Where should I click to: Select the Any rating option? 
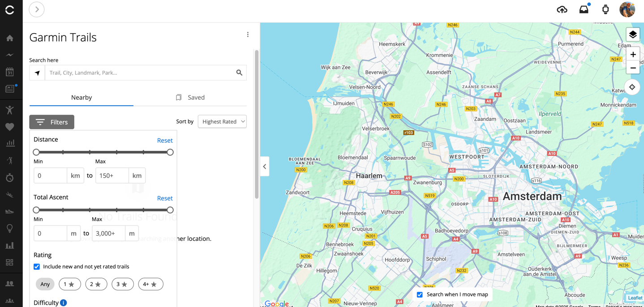(45, 284)
